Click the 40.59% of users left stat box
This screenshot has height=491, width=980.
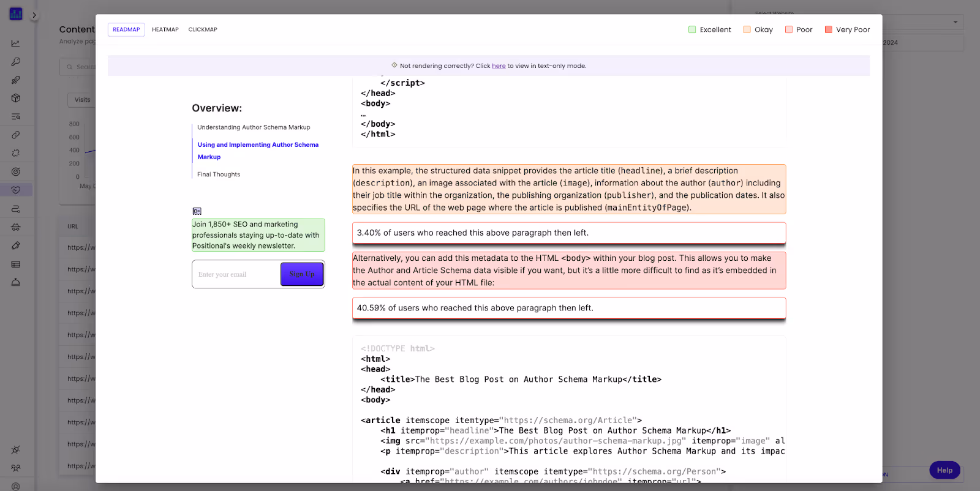tap(569, 309)
